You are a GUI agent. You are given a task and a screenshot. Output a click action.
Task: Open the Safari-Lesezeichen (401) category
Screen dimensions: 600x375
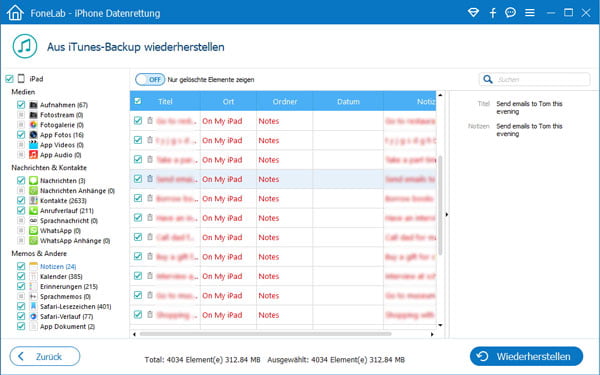pyautogui.click(x=75, y=307)
